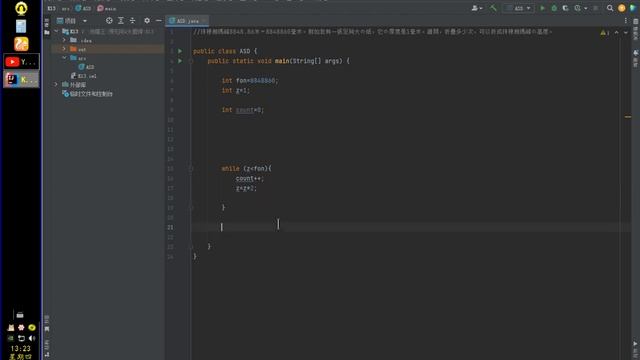Expand External Libraries node in the project tree

point(56,84)
